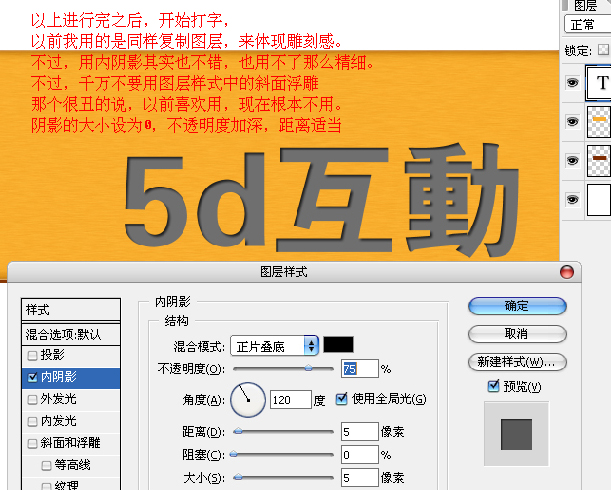Screen dimensions: 611x490
Task: Select the 投影 list row
Action: coord(71,355)
